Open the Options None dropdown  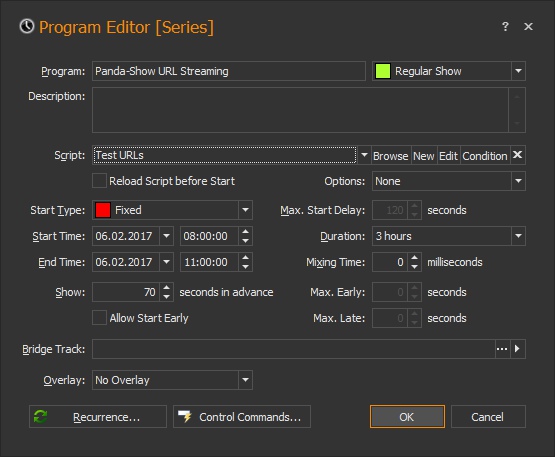(x=518, y=181)
